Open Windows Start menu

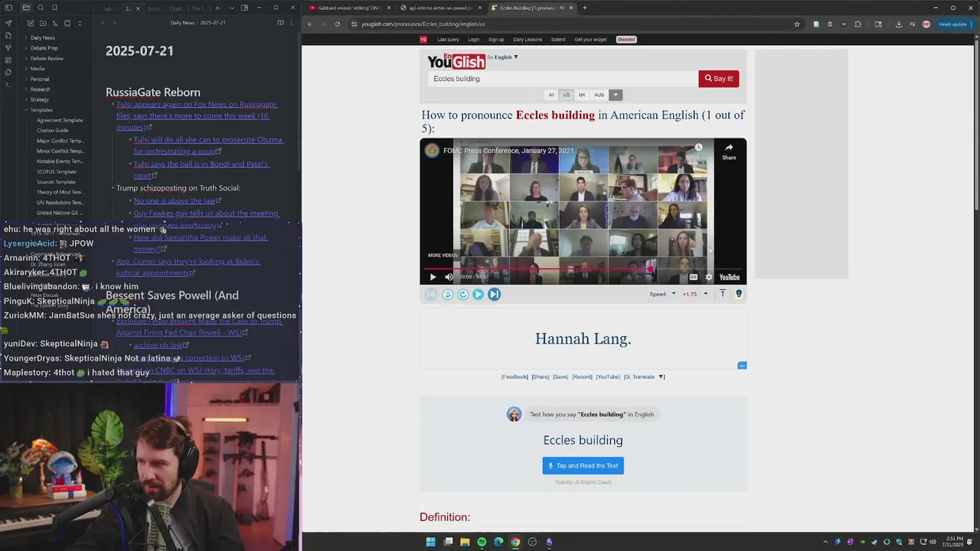click(x=430, y=542)
